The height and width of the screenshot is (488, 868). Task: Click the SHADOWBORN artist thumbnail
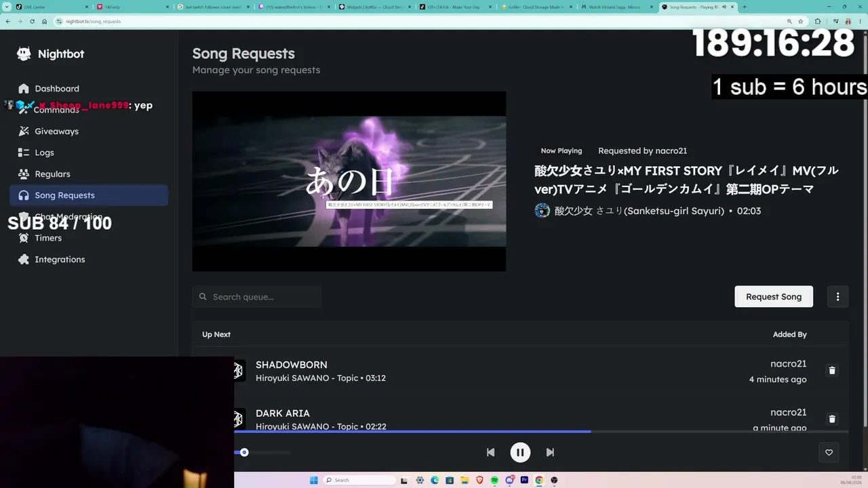238,371
